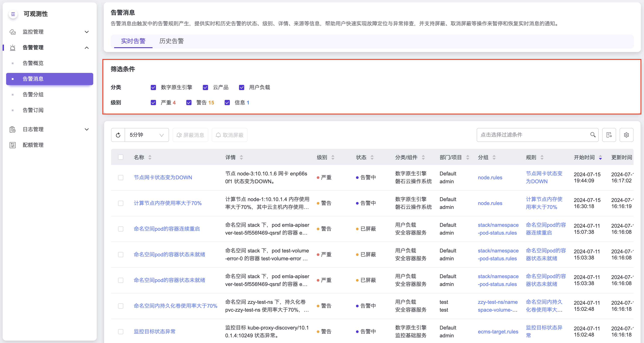Select the row checkbox for 监控目标状态异常

[120, 331]
